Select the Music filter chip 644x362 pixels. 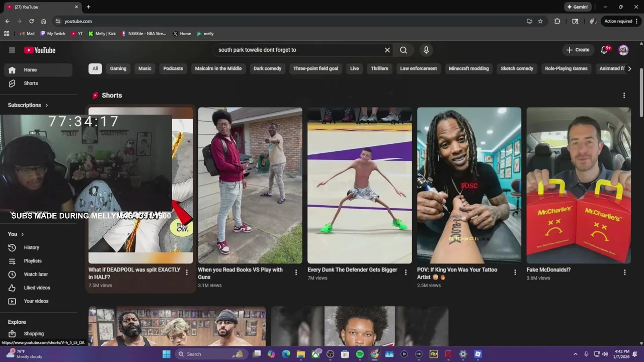coord(145,68)
